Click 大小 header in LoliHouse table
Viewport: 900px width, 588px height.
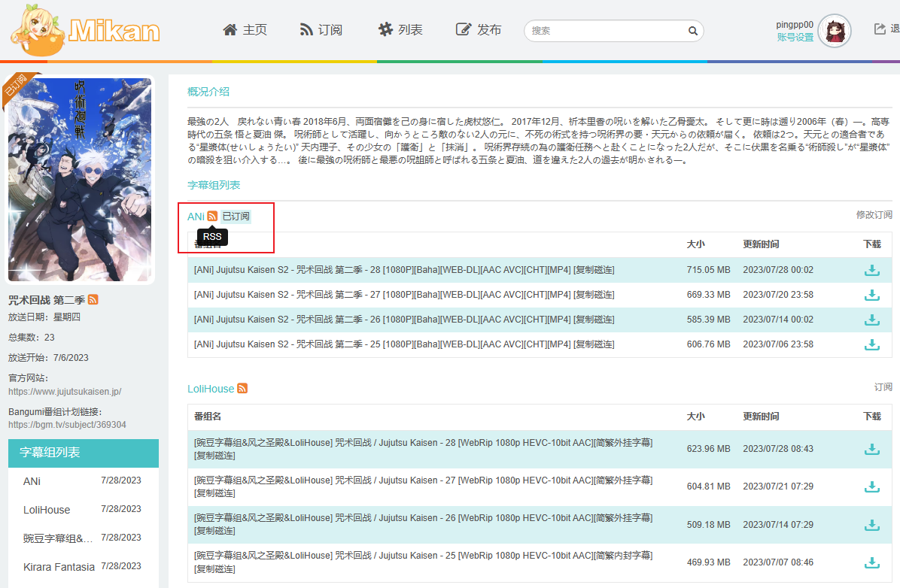coord(695,417)
